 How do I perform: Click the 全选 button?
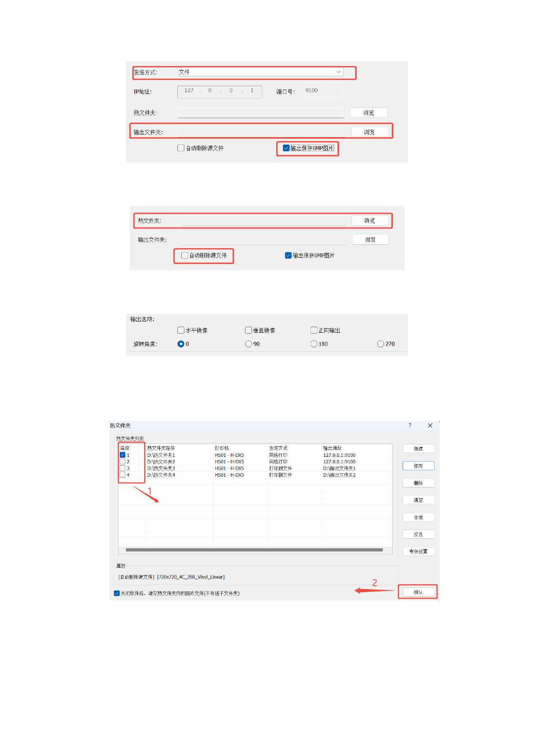pyautogui.click(x=418, y=517)
